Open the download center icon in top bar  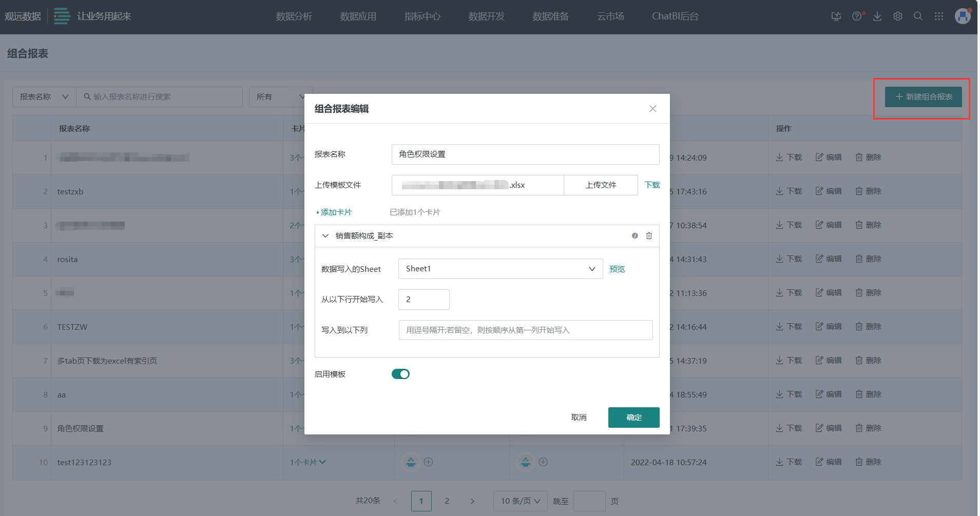click(877, 16)
